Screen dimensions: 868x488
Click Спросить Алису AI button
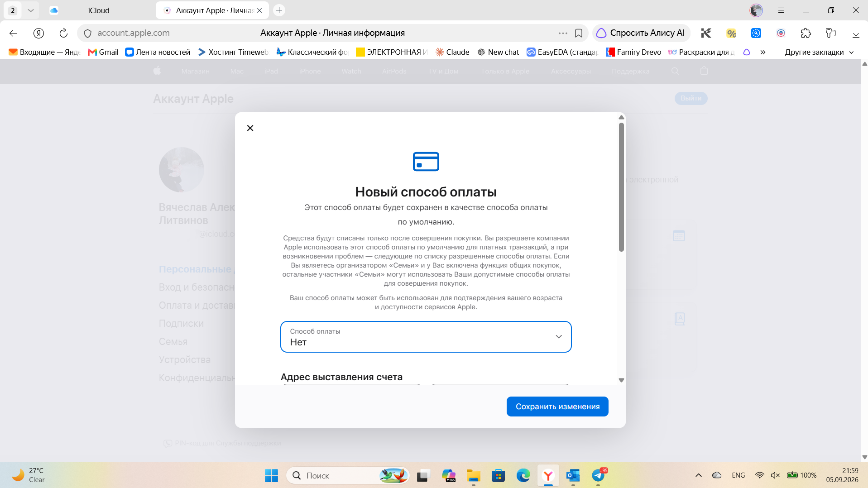641,33
